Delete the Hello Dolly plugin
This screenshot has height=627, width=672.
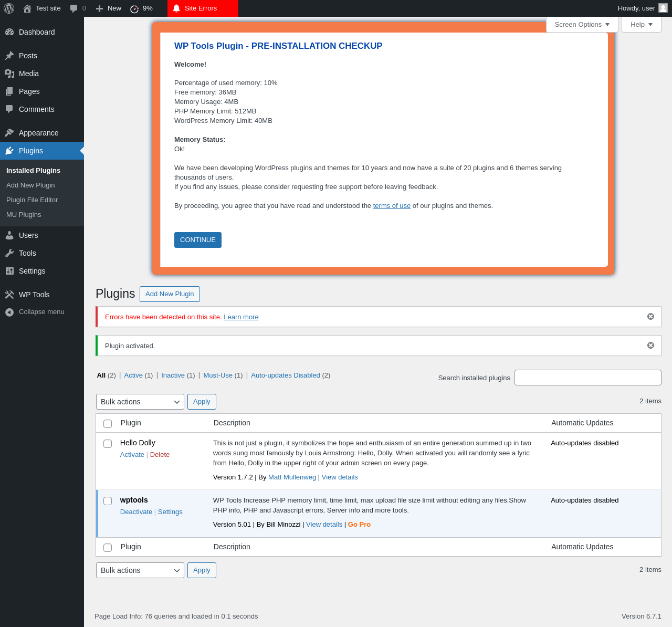(x=160, y=455)
